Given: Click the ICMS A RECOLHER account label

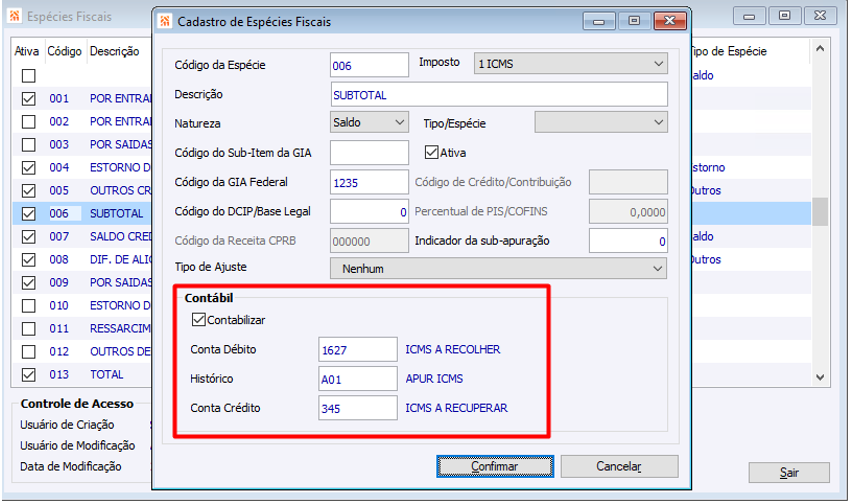Looking at the screenshot, I should [x=453, y=349].
